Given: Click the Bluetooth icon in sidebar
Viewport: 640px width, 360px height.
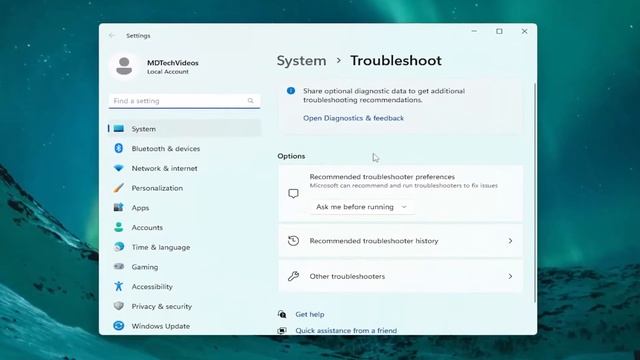Looking at the screenshot, I should (x=119, y=149).
